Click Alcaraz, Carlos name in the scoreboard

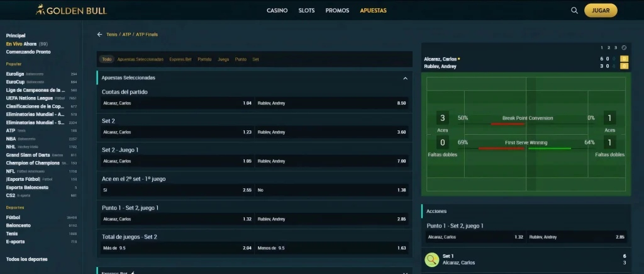pos(440,59)
